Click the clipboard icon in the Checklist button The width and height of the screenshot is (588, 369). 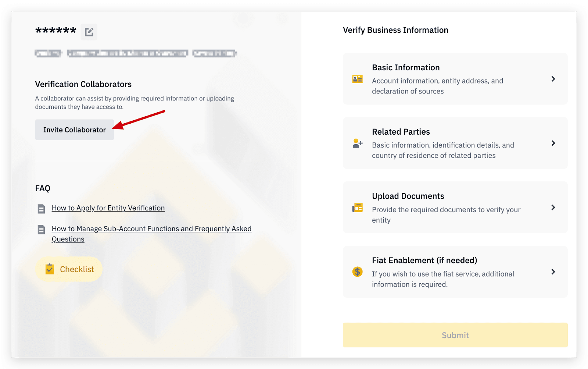click(x=50, y=269)
